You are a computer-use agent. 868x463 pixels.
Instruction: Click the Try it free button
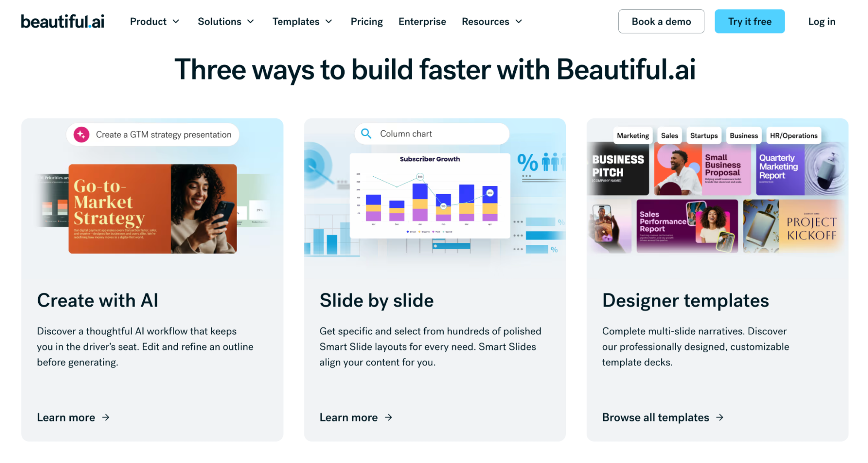749,21
